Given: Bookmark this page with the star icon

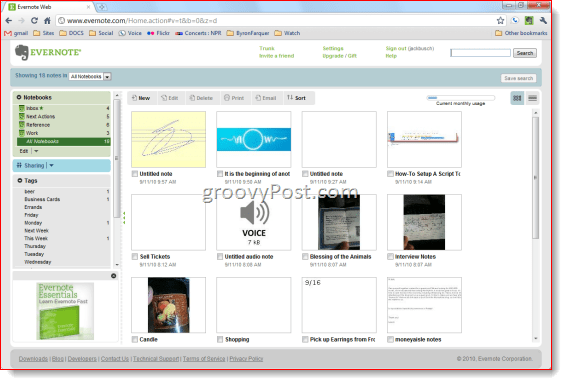Looking at the screenshot, I should [x=500, y=21].
